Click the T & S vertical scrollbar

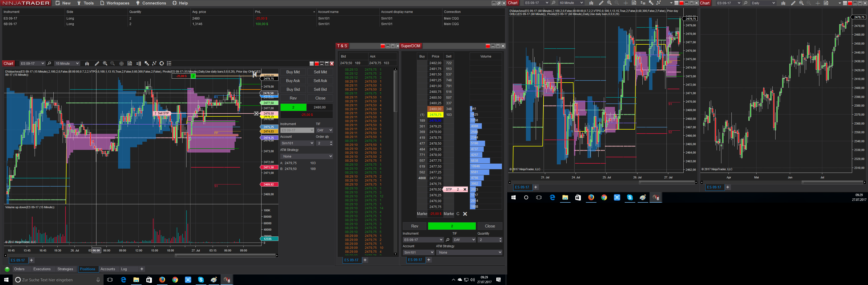(x=395, y=161)
